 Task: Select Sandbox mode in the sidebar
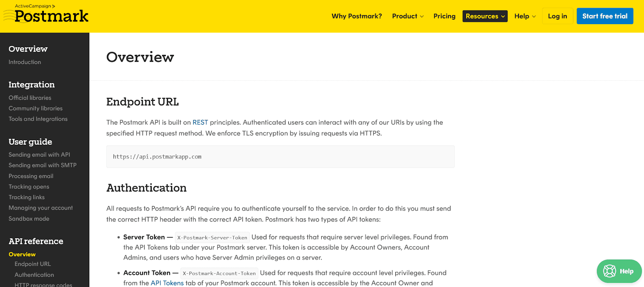pyautogui.click(x=29, y=218)
